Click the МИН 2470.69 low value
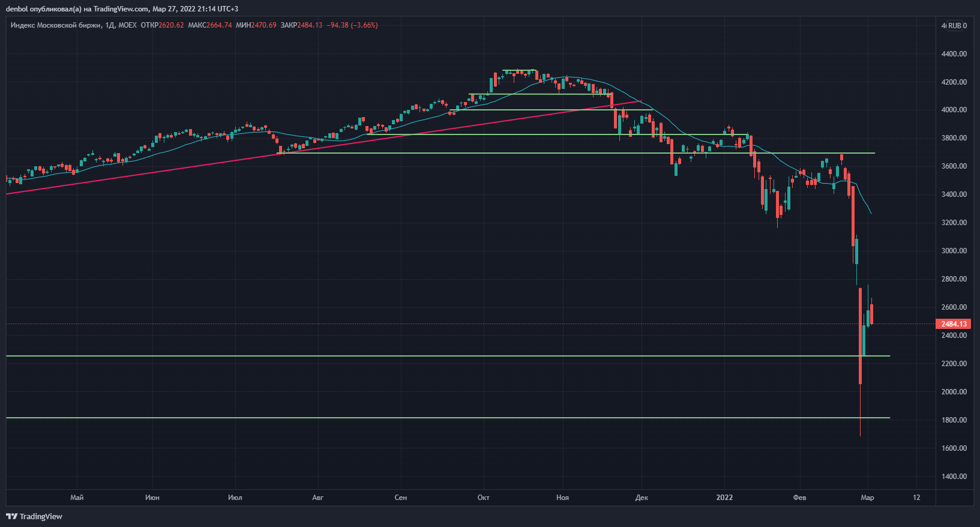This screenshot has width=980, height=527. click(x=256, y=25)
